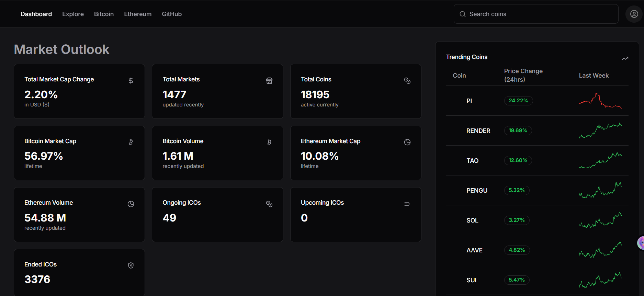The width and height of the screenshot is (644, 296).
Task: Click the user profile avatar icon
Action: [634, 14]
